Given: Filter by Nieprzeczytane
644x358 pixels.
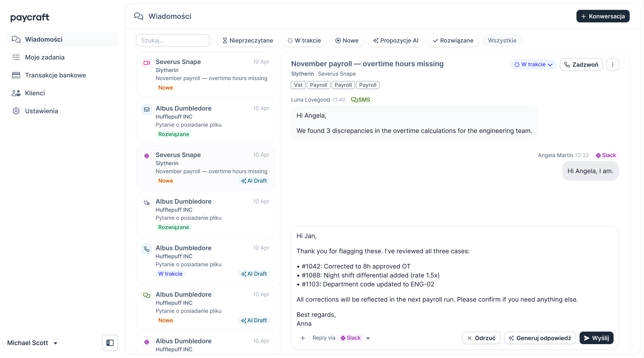Looking at the screenshot, I should click(x=248, y=40).
